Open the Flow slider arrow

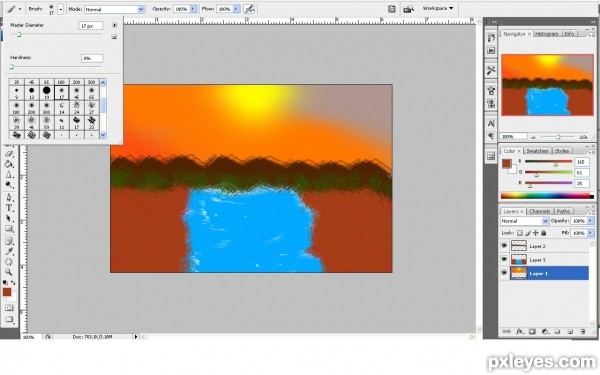tap(236, 9)
